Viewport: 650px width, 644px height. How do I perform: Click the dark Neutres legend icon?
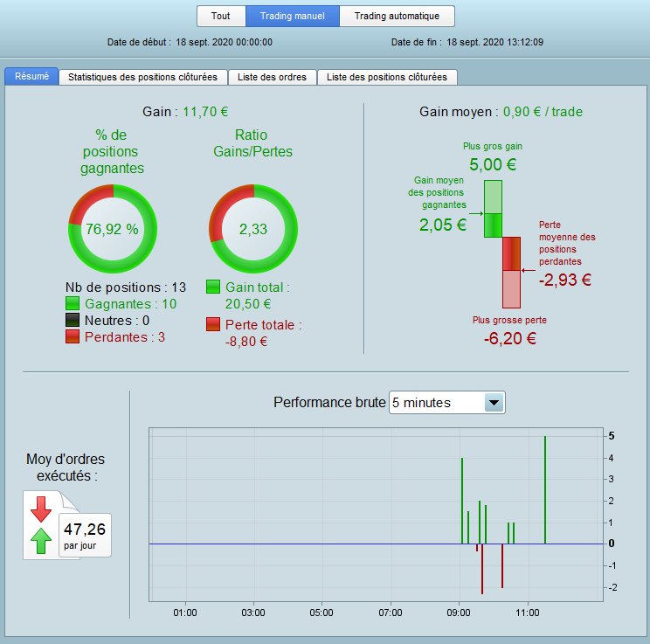pyautogui.click(x=73, y=321)
